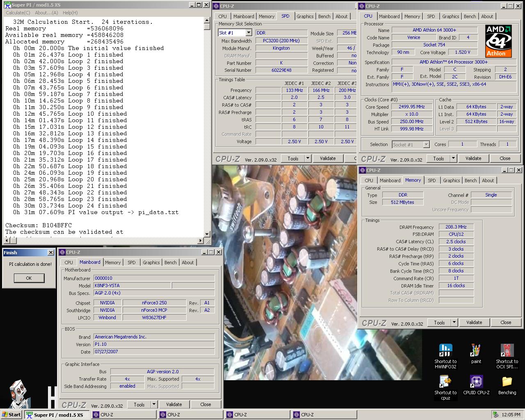Select About tab in Mainboard CPU-Z window

click(188, 262)
